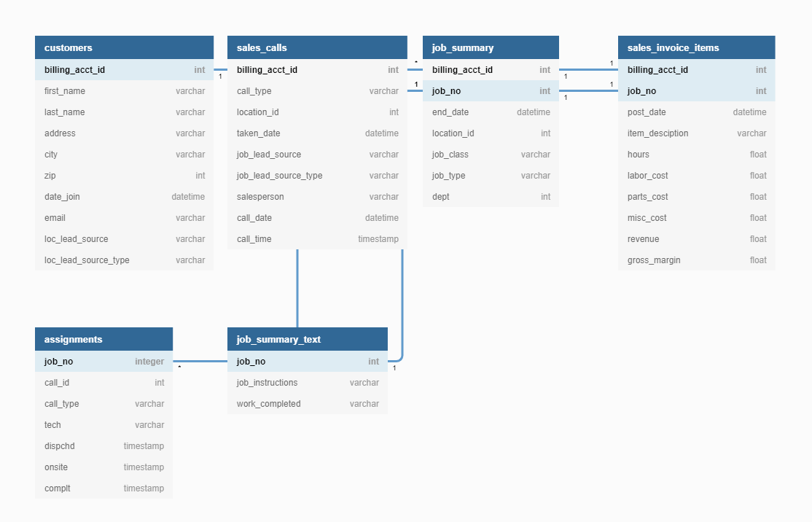Select the relationship line between assignments and job_summary_text
Image resolution: width=812 pixels, height=522 pixels.
[x=200, y=362]
